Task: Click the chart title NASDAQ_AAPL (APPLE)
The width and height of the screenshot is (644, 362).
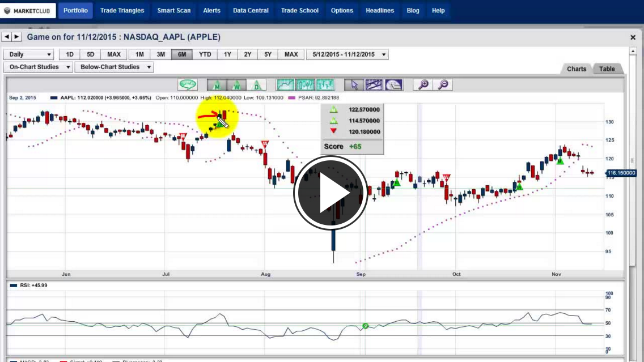Action: (172, 37)
